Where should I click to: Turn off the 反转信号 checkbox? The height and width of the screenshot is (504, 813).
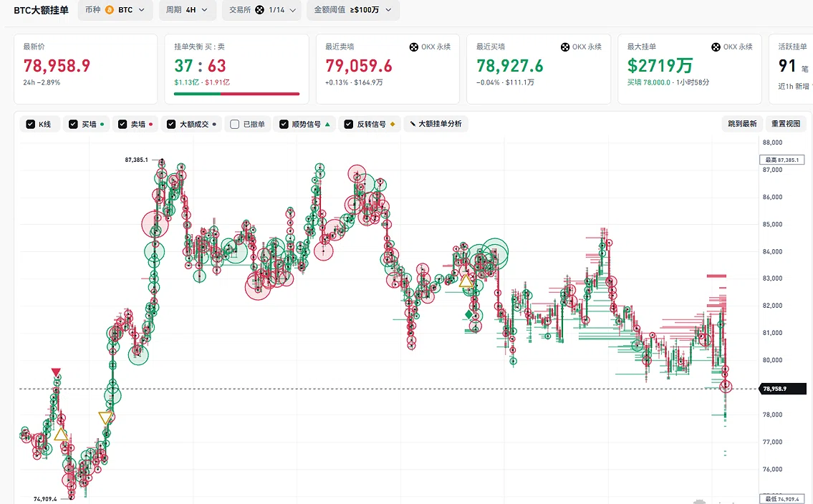click(x=348, y=125)
